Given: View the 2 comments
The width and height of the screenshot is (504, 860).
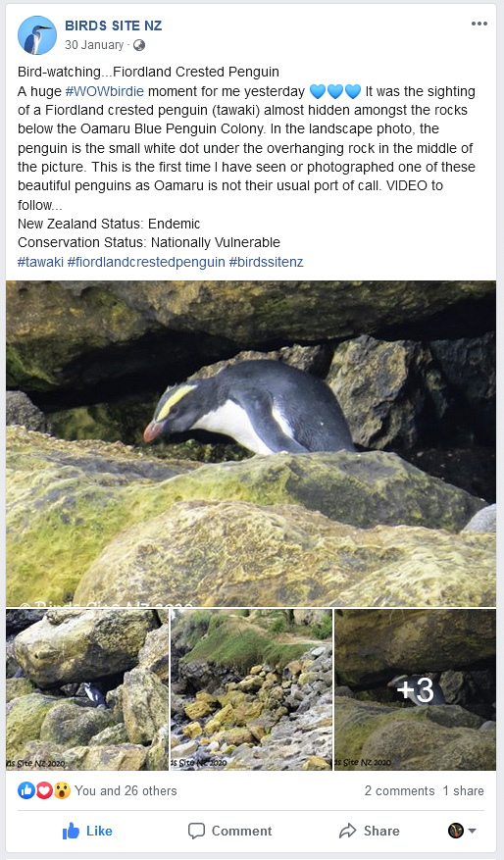Looking at the screenshot, I should pyautogui.click(x=399, y=790).
